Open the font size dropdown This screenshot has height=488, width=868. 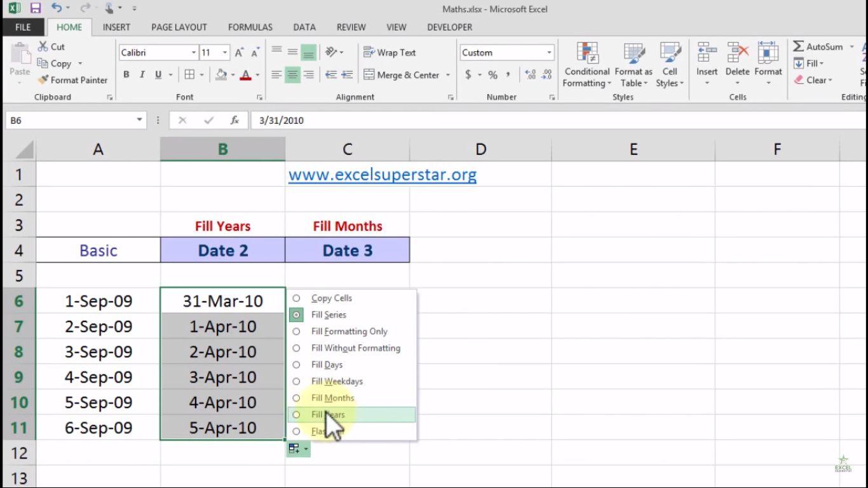pyautogui.click(x=224, y=53)
